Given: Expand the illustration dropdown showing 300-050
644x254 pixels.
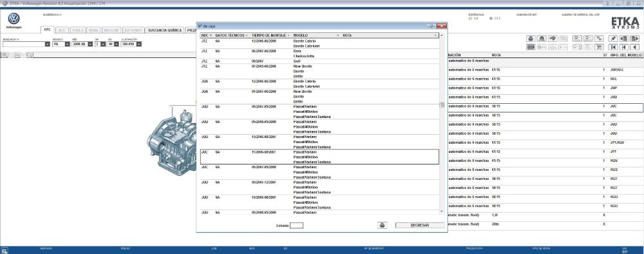Looking at the screenshot, I should point(131,44).
